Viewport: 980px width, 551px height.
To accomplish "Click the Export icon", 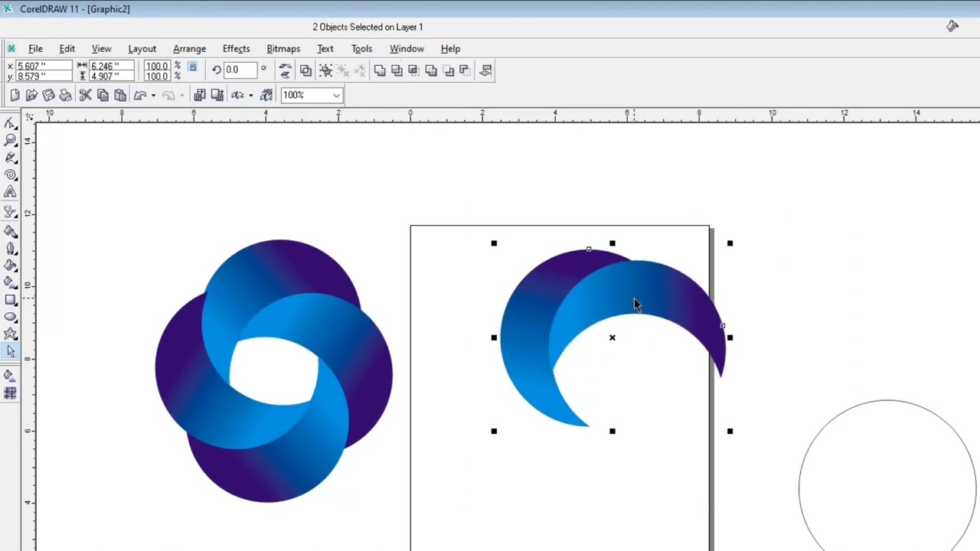I will coord(217,95).
